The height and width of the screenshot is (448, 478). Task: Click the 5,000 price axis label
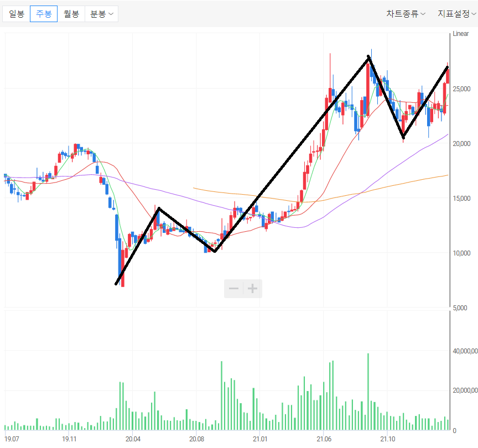pos(460,308)
